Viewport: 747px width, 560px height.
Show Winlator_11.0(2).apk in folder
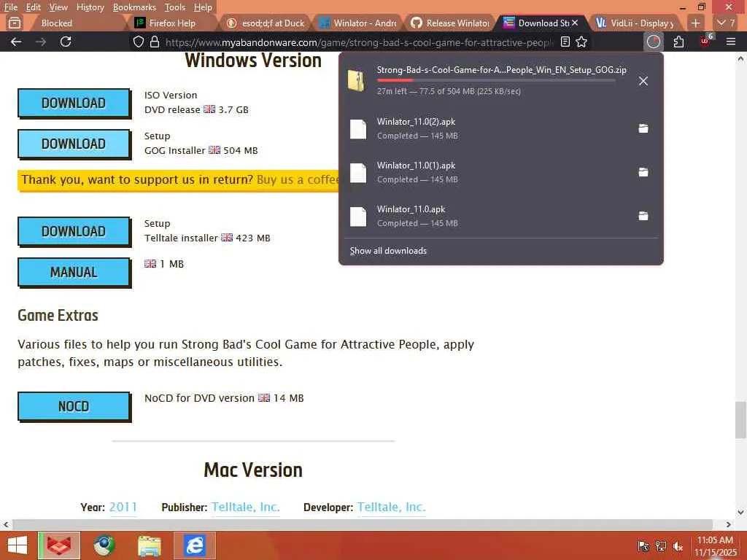(643, 128)
